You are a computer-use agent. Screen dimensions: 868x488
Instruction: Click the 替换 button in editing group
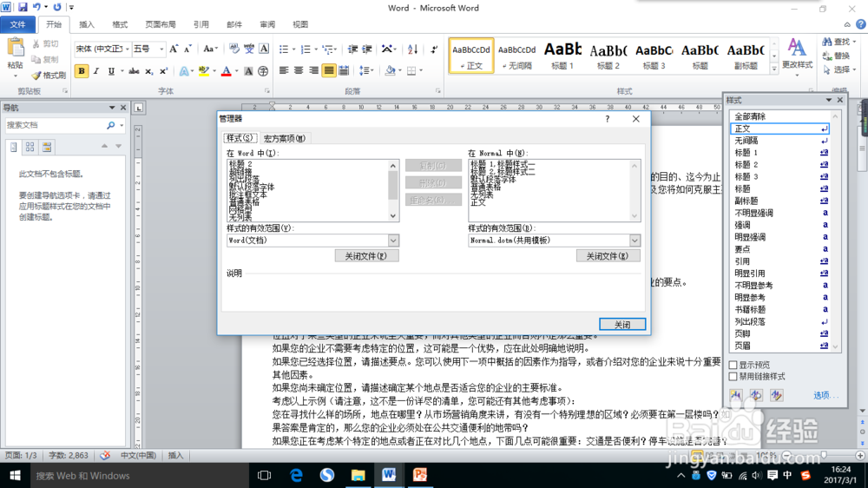coord(837,56)
